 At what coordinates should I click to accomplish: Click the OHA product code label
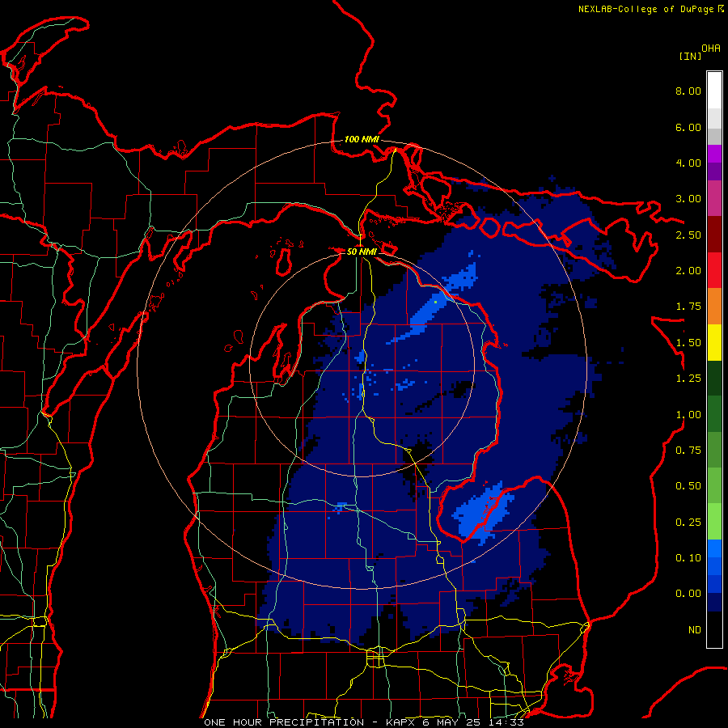coord(711,49)
